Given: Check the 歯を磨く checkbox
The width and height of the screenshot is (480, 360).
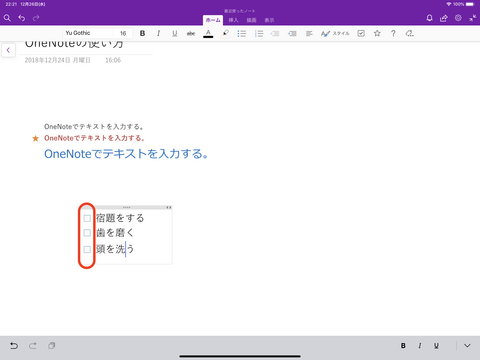Looking at the screenshot, I should (x=87, y=233).
